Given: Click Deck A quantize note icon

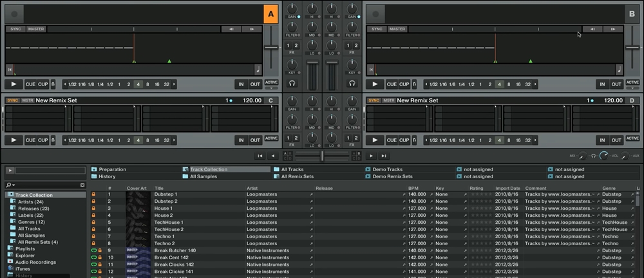Looking at the screenshot, I should [258, 69].
